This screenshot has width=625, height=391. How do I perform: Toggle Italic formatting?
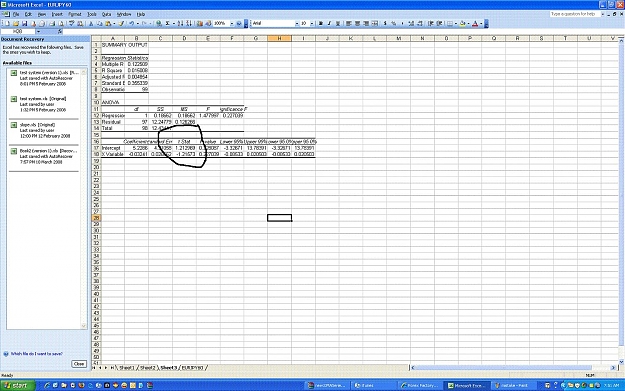[329, 24]
